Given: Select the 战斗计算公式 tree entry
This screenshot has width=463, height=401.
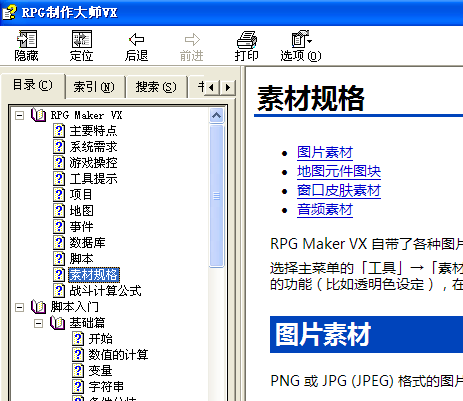Looking at the screenshot, I should 105,291.
